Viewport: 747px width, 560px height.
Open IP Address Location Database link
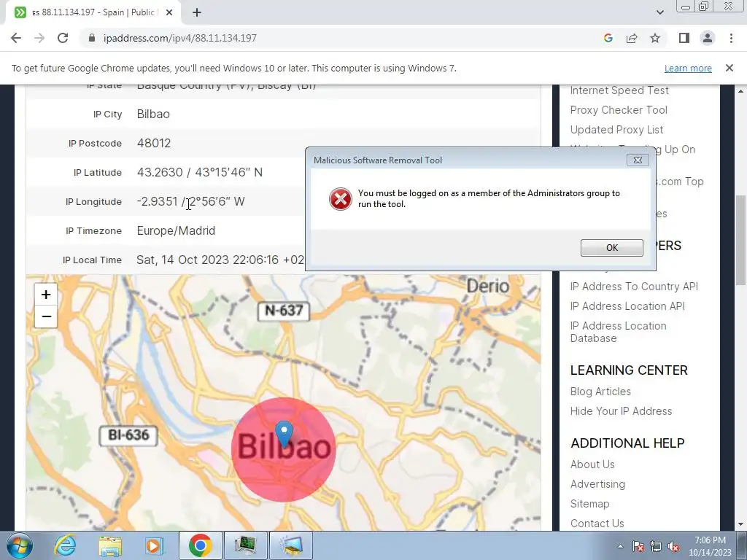click(618, 332)
